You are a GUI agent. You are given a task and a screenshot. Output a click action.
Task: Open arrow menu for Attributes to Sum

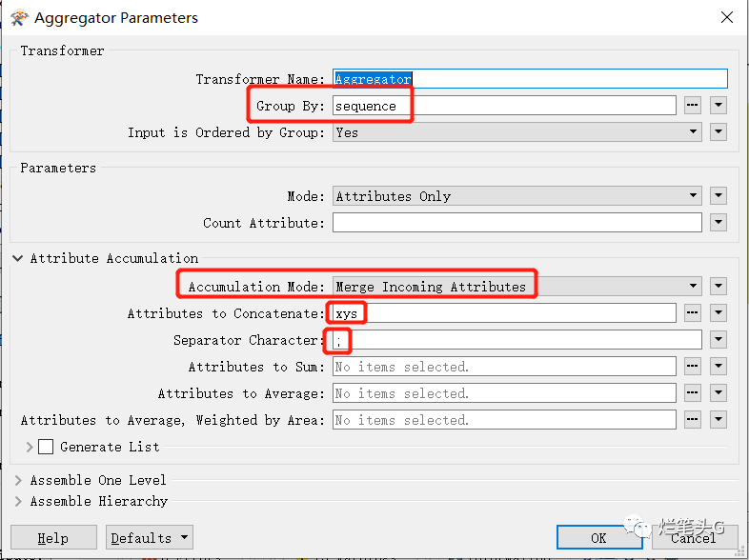[x=719, y=367]
